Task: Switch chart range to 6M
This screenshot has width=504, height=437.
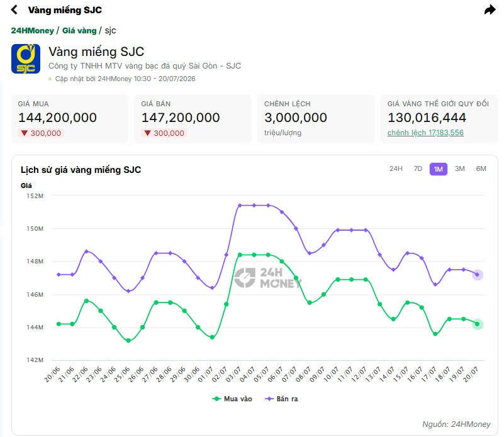Action: tap(481, 169)
